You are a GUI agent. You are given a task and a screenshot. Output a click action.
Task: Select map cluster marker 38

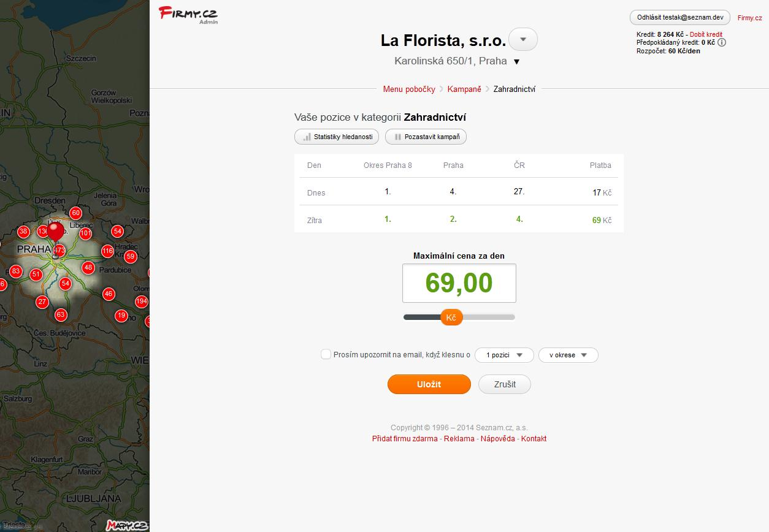[23, 232]
